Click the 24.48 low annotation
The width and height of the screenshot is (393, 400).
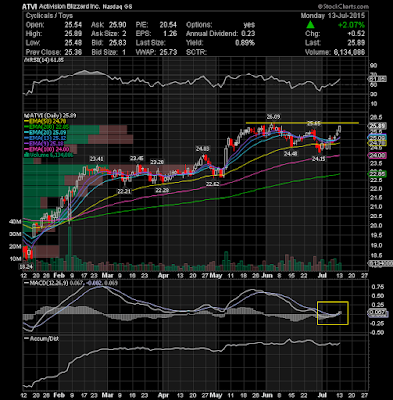290,154
